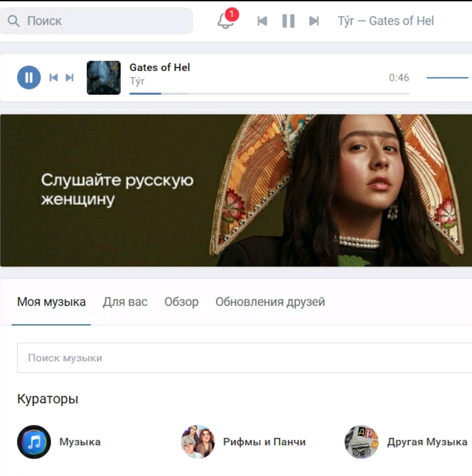Screen dimensions: 472x476
Task: Go to next track in audio player
Action: click(69, 78)
